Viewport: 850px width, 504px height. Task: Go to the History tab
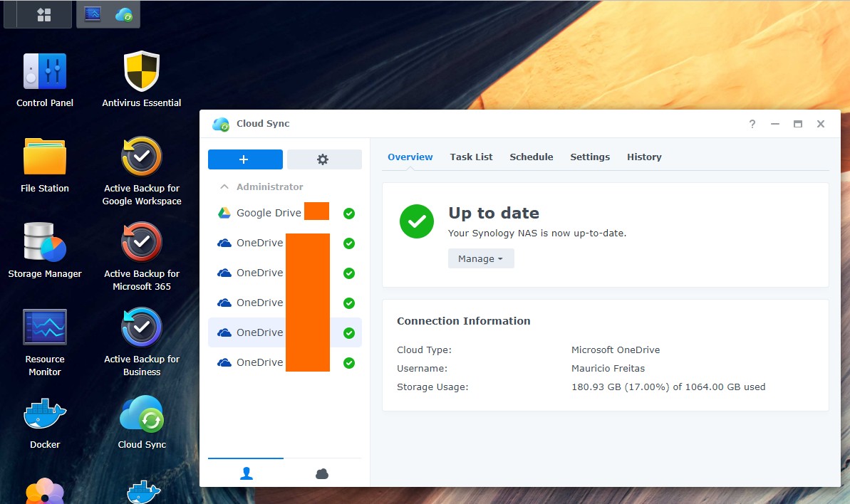tap(644, 157)
